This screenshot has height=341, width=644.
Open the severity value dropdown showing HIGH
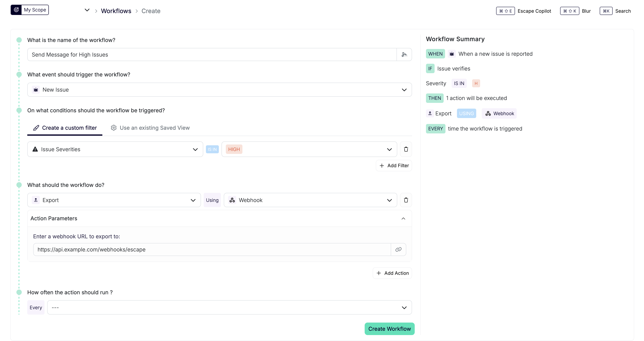click(x=389, y=149)
